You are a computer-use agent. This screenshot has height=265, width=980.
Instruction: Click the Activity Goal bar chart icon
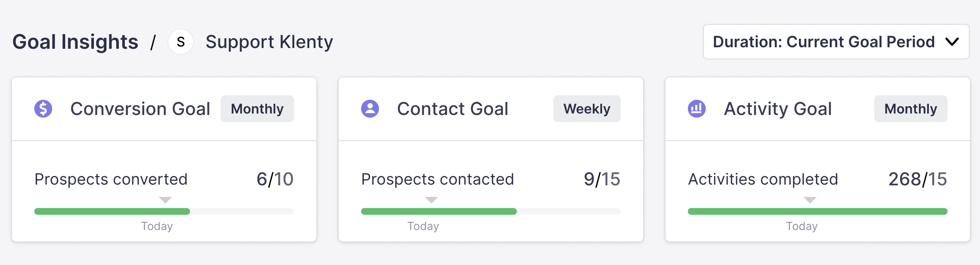pyautogui.click(x=696, y=109)
